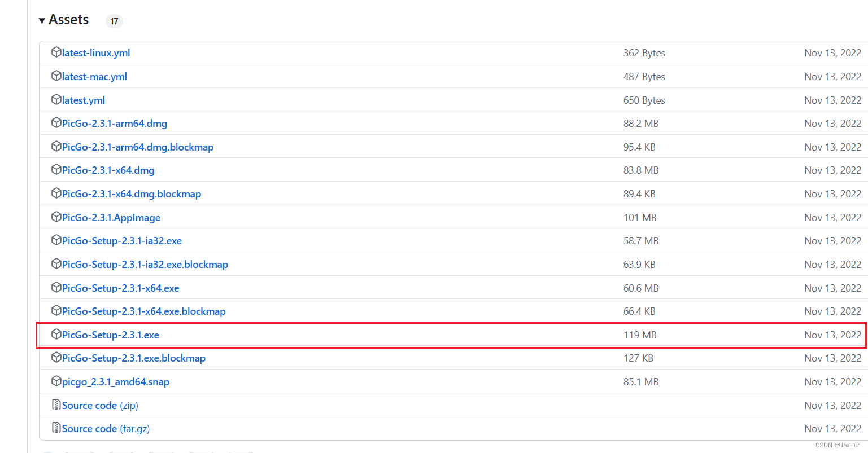Click package icon beside PicGo-2.3.1-arm64.dmg.blockmap
The width and height of the screenshot is (868, 453).
[56, 147]
